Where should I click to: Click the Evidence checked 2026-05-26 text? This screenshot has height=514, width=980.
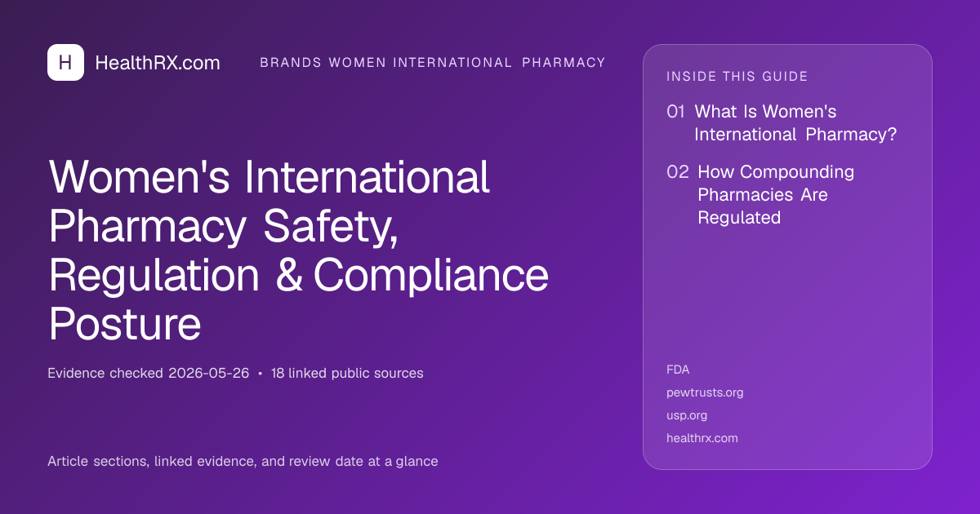click(x=149, y=373)
